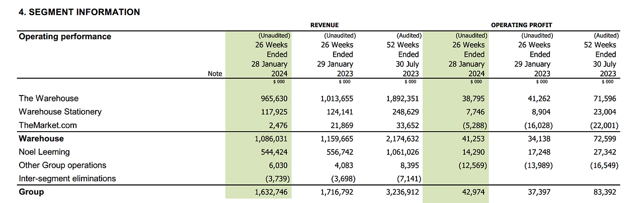
Task: Click Group operating profit 83,392
Action: 606,192
